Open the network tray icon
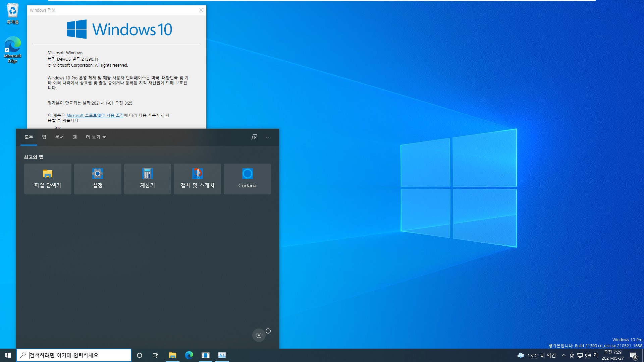This screenshot has height=362, width=644. click(x=580, y=355)
